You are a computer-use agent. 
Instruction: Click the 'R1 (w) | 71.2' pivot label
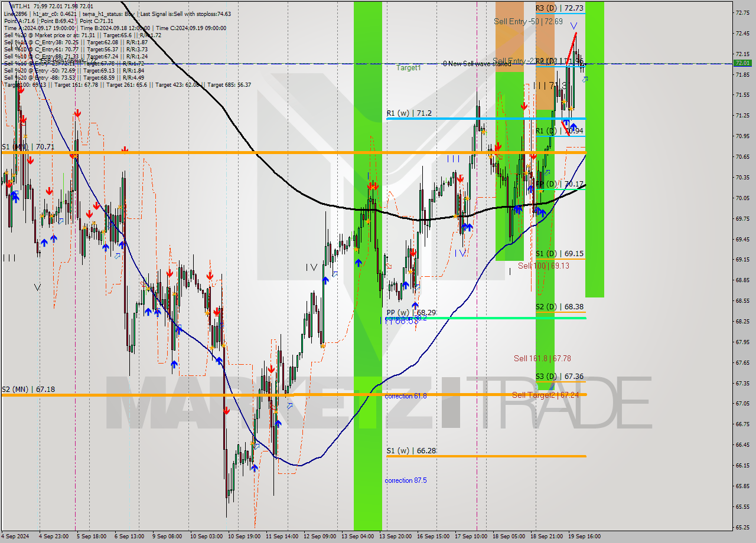[x=409, y=113]
